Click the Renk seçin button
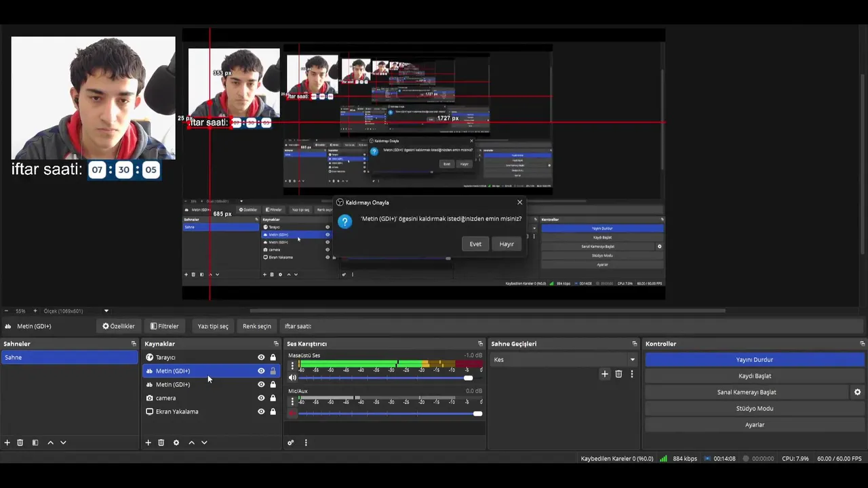 [x=257, y=326]
